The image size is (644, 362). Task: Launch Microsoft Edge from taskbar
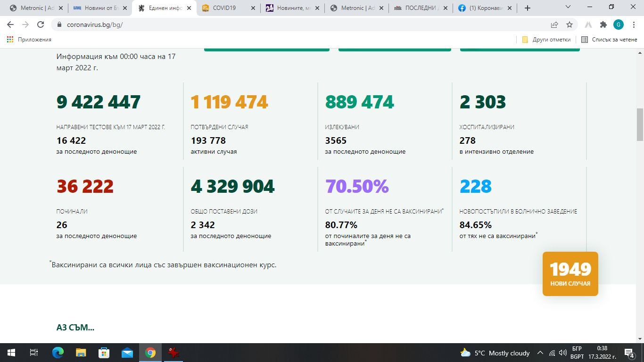pyautogui.click(x=58, y=353)
